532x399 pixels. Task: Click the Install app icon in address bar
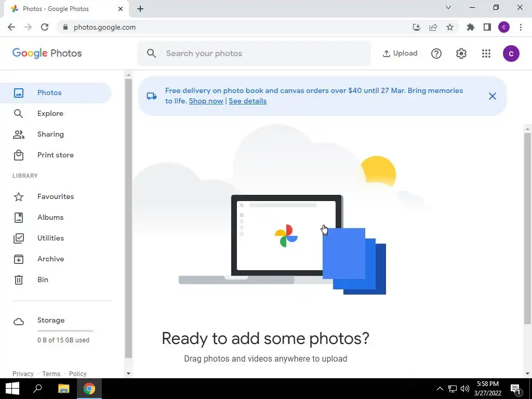pos(416,27)
